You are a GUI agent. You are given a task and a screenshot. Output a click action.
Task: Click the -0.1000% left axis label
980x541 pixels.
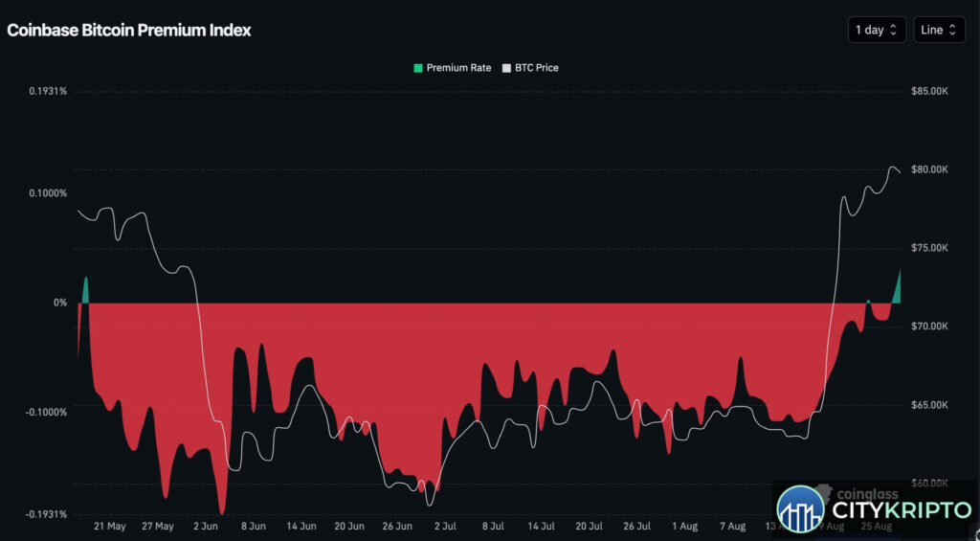pos(46,412)
